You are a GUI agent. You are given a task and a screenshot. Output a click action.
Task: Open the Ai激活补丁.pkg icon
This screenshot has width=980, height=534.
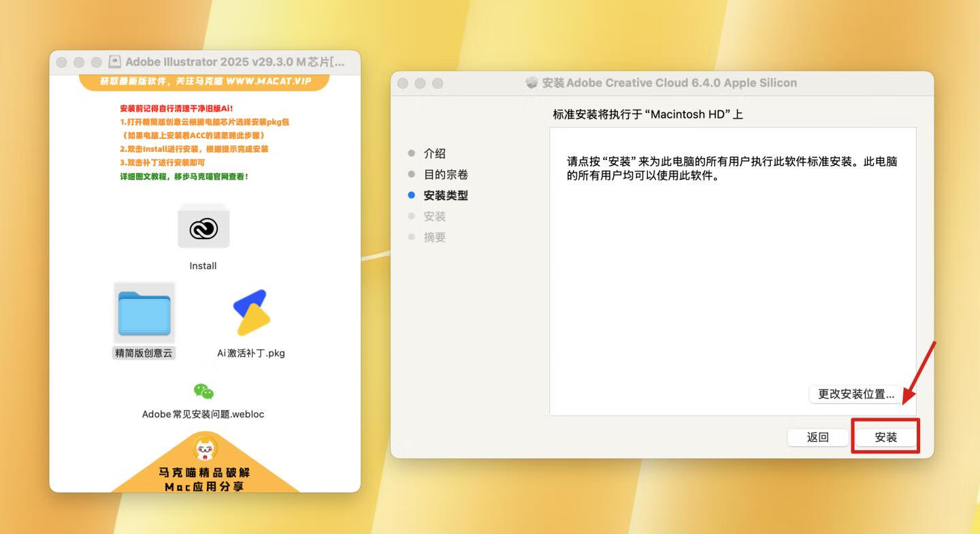point(251,313)
